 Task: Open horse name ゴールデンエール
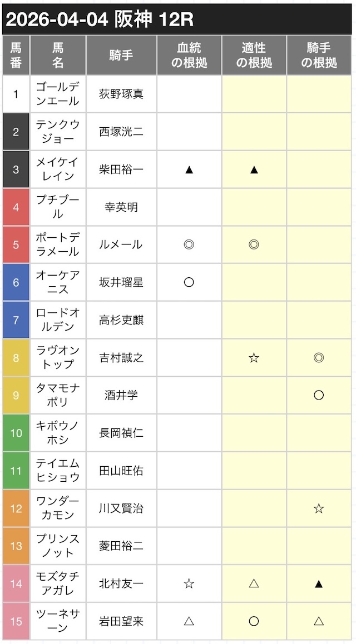pos(58,94)
